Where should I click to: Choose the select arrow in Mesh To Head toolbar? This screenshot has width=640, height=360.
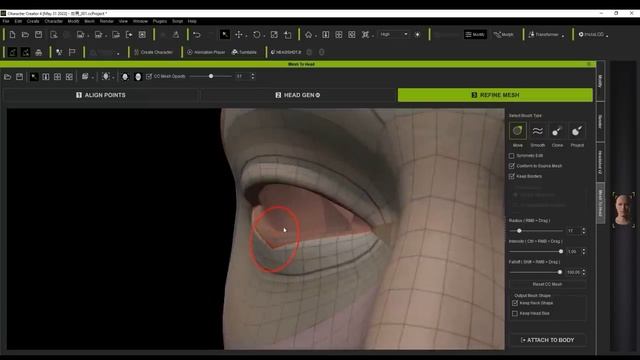(34, 77)
